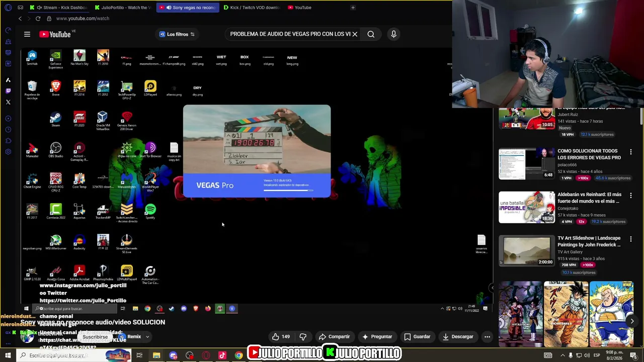This screenshot has height=362, width=644.
Task: Select the 'Sony vegas no recono' browser tab
Action: tap(187, 8)
